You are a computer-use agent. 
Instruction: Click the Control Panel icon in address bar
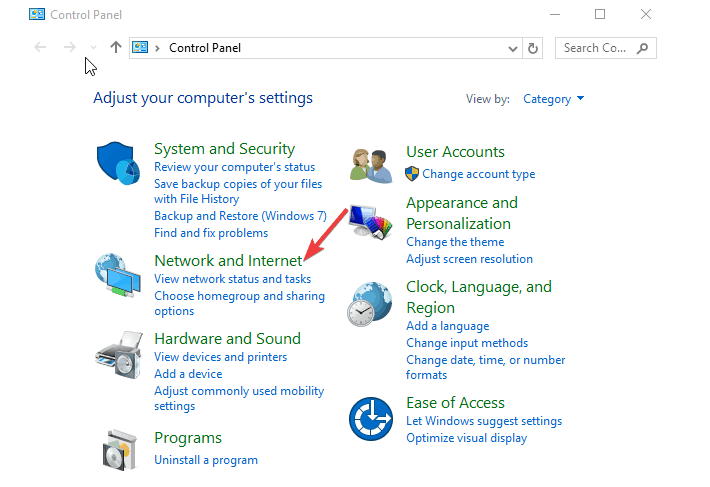tap(140, 47)
